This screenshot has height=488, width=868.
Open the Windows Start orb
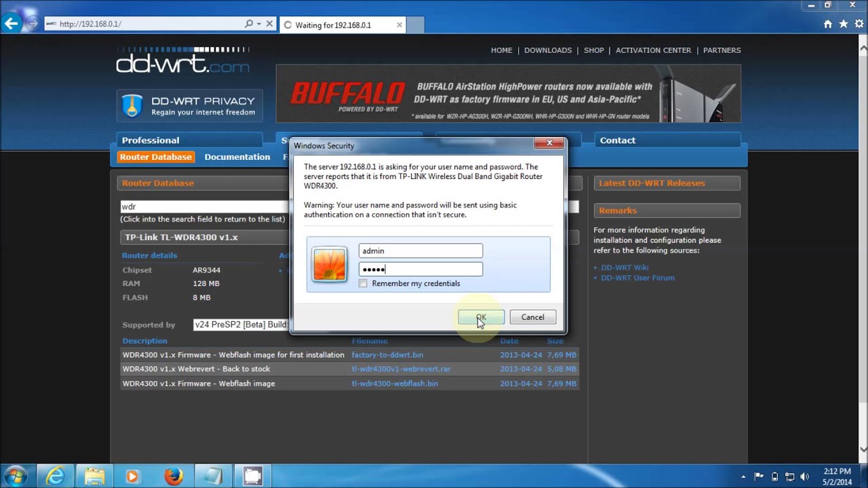pos(15,476)
